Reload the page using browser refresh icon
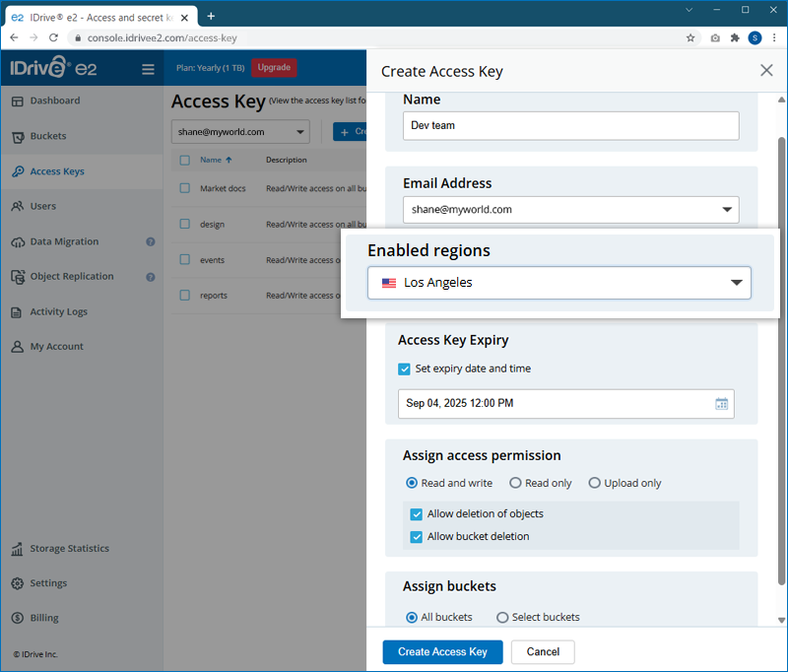Screen dimensions: 788x672 tap(55, 38)
